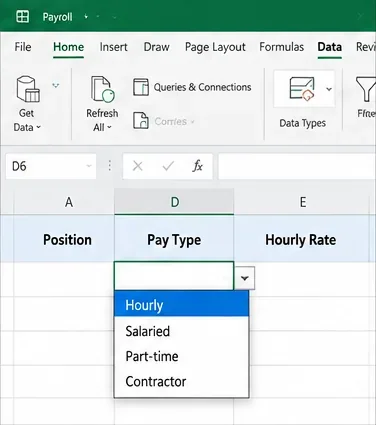376x425 pixels.
Task: Click the insert function fx icon
Action: 197,166
